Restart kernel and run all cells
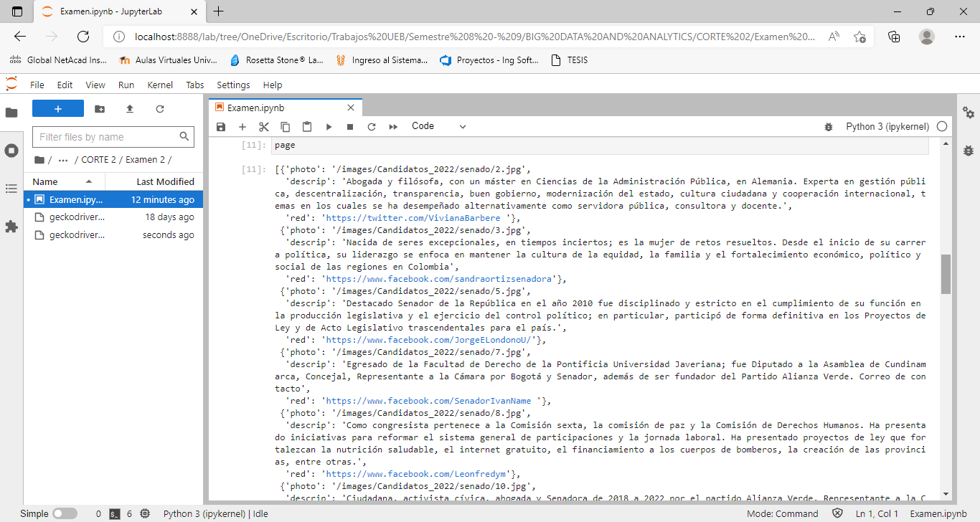The width and height of the screenshot is (980, 522). click(x=392, y=126)
